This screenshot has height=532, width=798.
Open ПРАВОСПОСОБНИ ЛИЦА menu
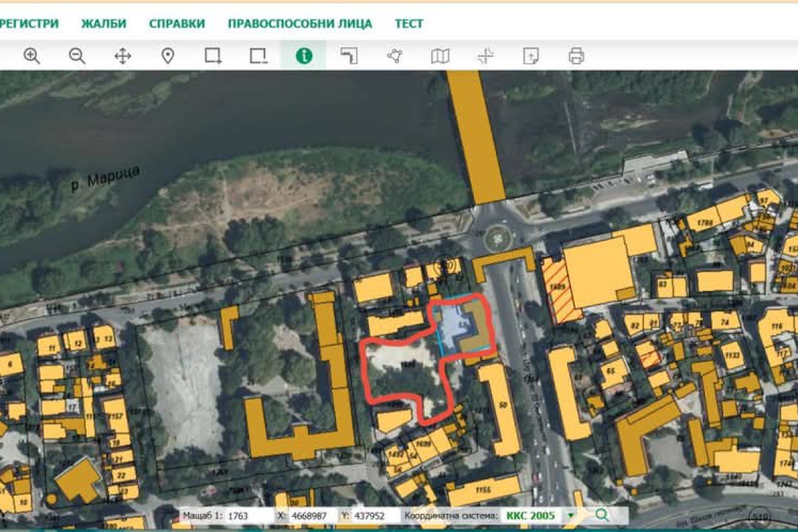(x=300, y=23)
